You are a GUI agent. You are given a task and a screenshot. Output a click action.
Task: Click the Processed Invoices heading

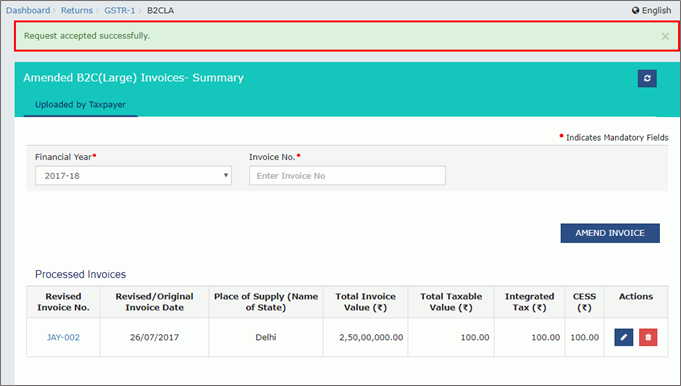pos(80,274)
